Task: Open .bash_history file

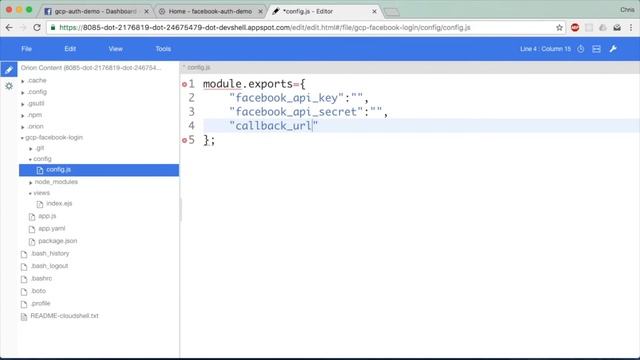Action: (50, 253)
